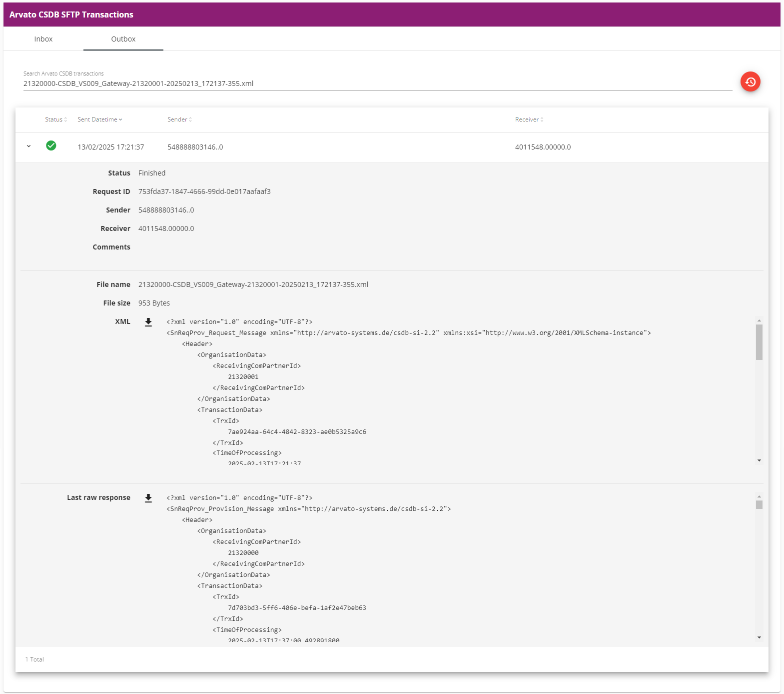Viewport: 784px width, 694px height.
Task: Click the file name value in details
Action: coord(253,284)
